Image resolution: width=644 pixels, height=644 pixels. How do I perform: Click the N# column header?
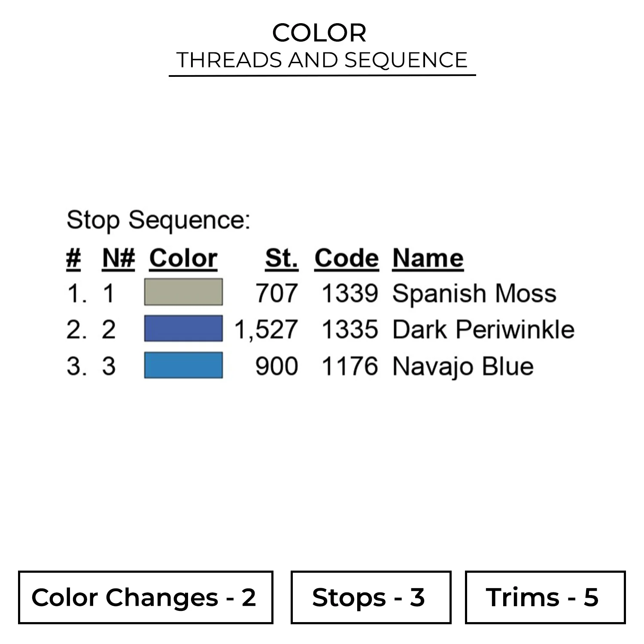pyautogui.click(x=118, y=258)
